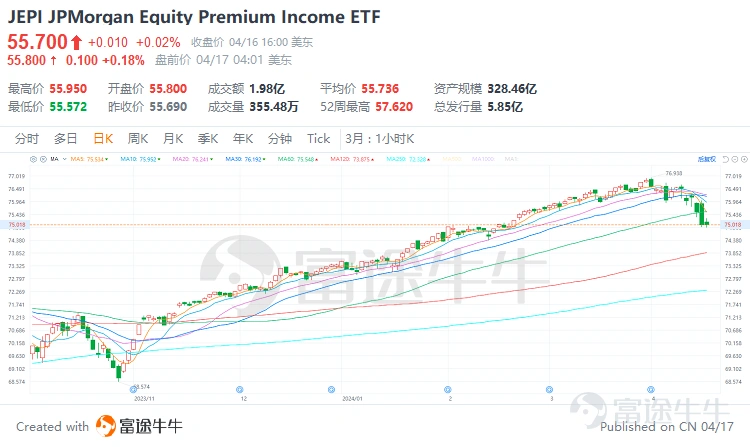Viewport: 750px width, 447px height.
Task: Click the 最低价 value 55.572
Action: click(x=68, y=107)
